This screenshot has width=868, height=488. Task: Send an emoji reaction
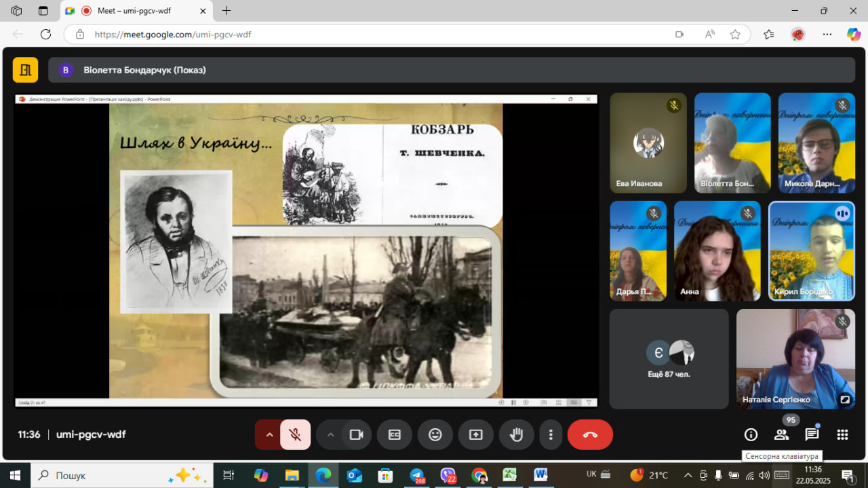click(x=435, y=434)
